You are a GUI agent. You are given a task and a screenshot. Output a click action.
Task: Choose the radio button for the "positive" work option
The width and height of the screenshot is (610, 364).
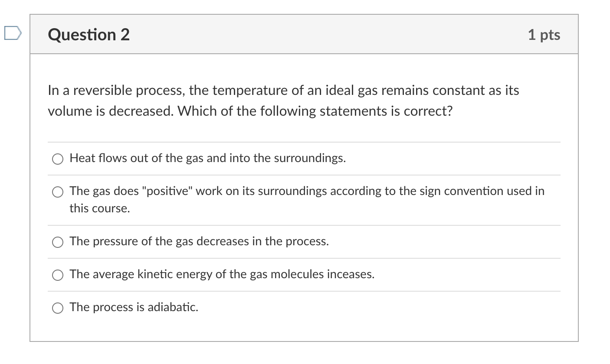(58, 192)
